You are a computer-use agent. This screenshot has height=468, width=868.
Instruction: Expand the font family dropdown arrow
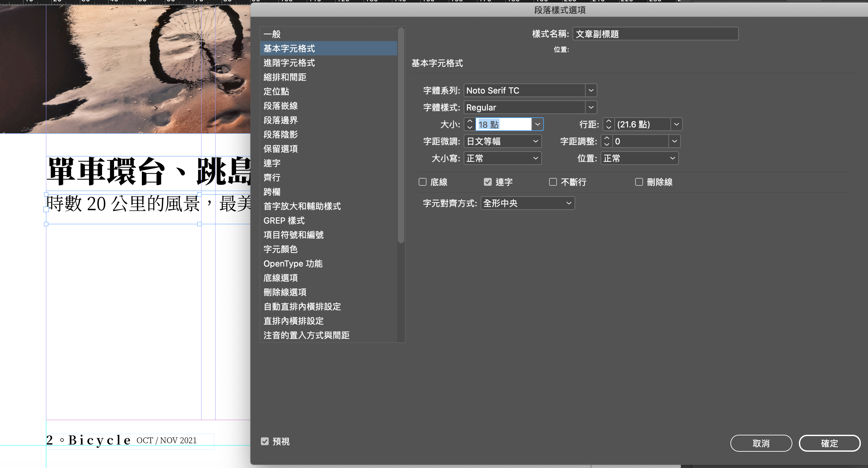click(591, 90)
